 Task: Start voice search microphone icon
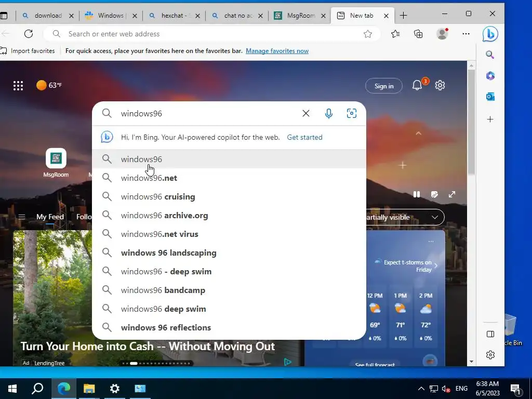point(328,113)
